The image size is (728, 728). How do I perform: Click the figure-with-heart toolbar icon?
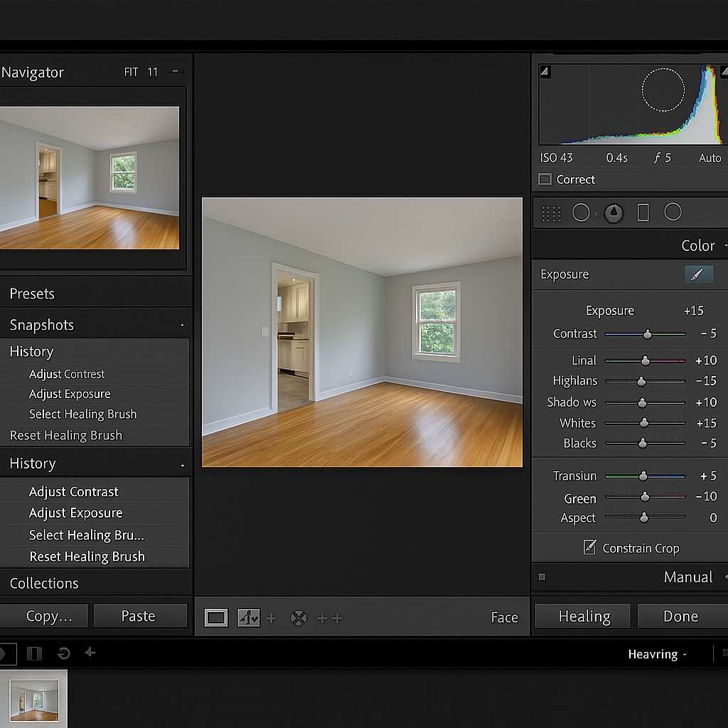pyautogui.click(x=248, y=618)
